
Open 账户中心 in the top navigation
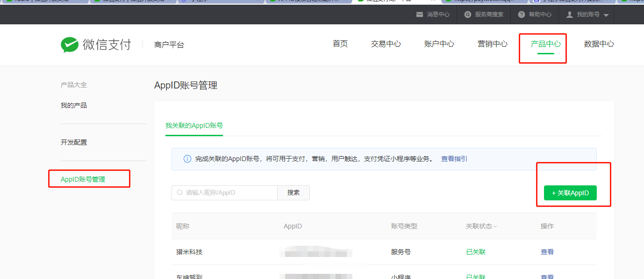click(439, 44)
